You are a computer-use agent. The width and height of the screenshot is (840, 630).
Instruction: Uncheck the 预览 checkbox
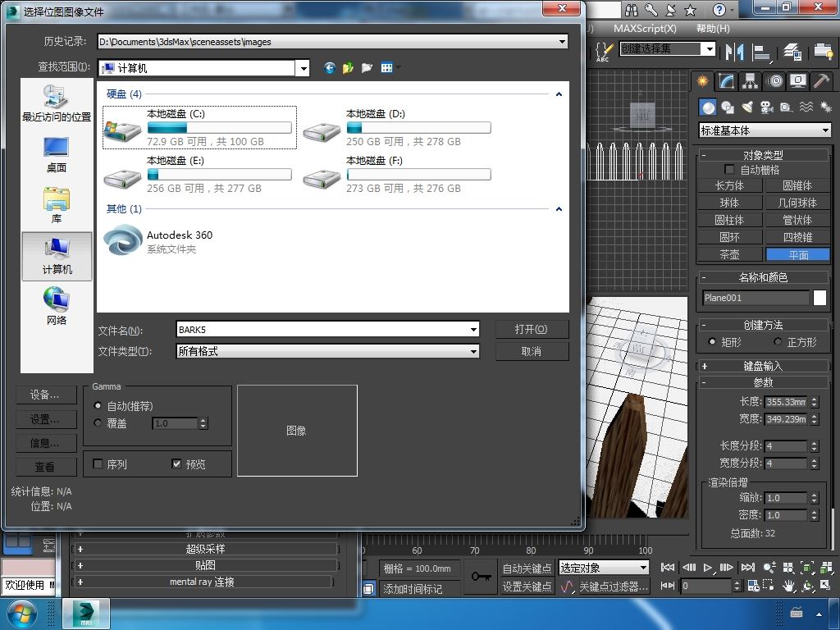pos(176,464)
